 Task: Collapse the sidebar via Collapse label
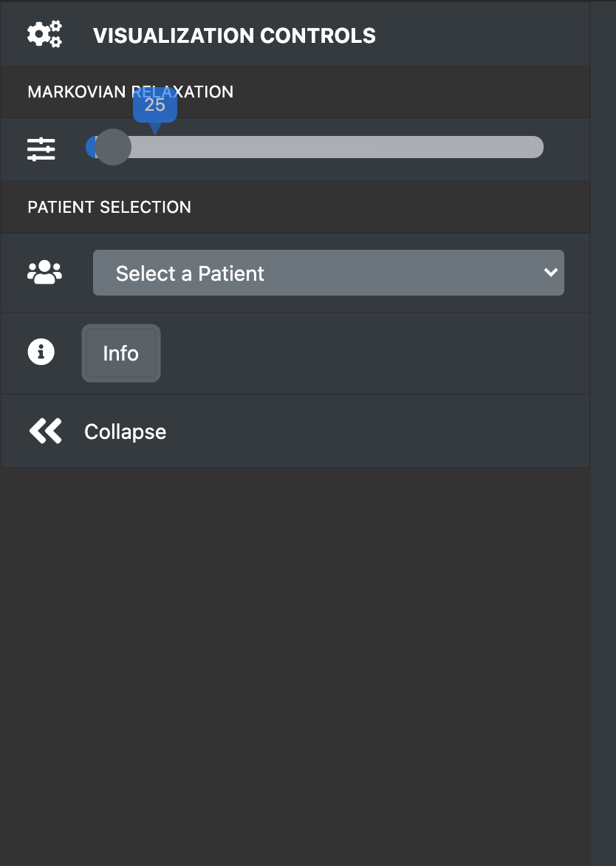click(x=126, y=432)
